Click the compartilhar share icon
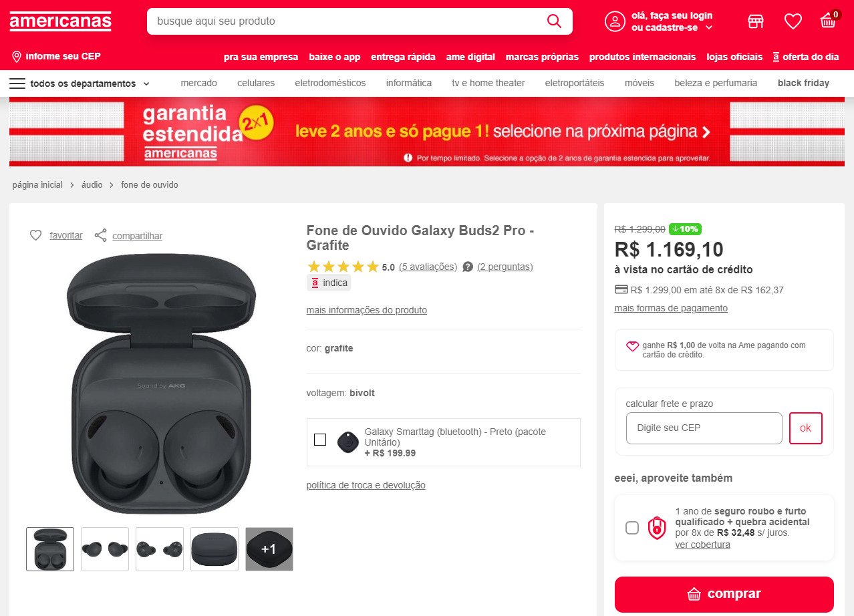The height and width of the screenshot is (616, 854). [100, 235]
